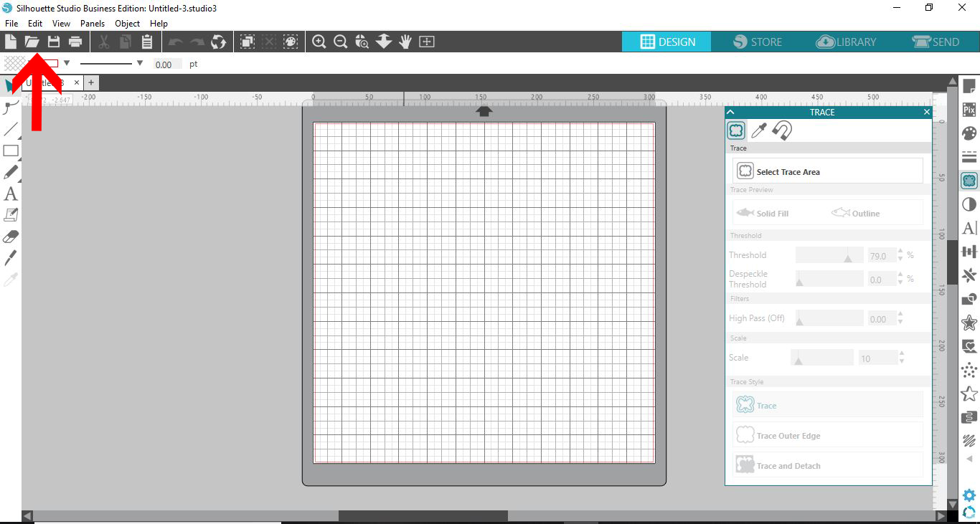
Task: Select the Rectangle drawing tool
Action: point(11,151)
